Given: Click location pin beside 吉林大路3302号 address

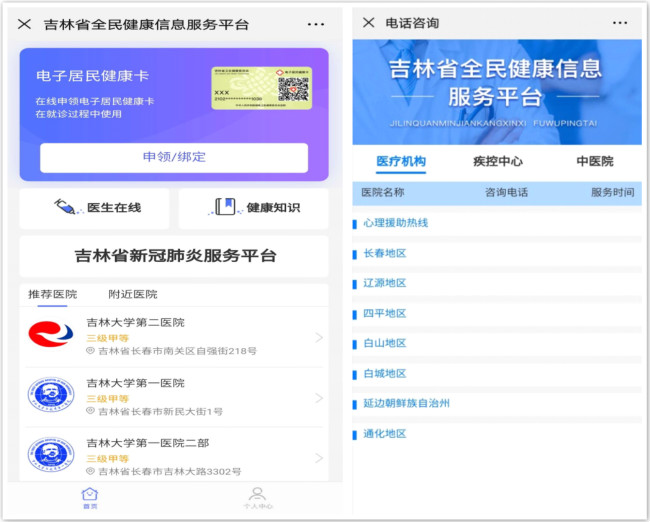Looking at the screenshot, I should click(90, 471).
